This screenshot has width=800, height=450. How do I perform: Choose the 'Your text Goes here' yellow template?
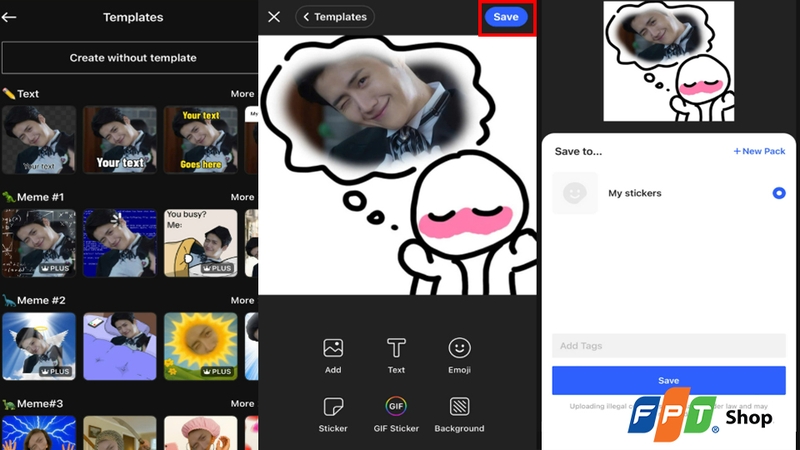[201, 140]
